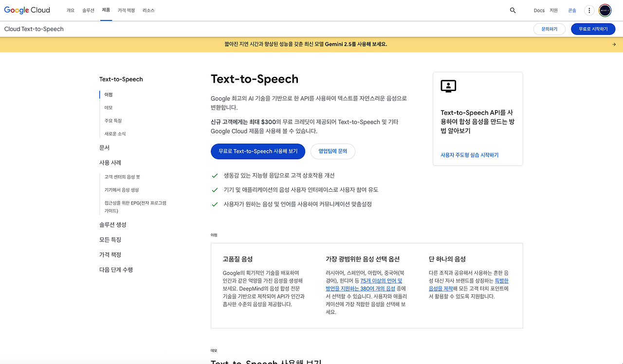The height and width of the screenshot is (364, 623).
Task: Click the 고품질 음성 card heading
Action: (x=238, y=259)
